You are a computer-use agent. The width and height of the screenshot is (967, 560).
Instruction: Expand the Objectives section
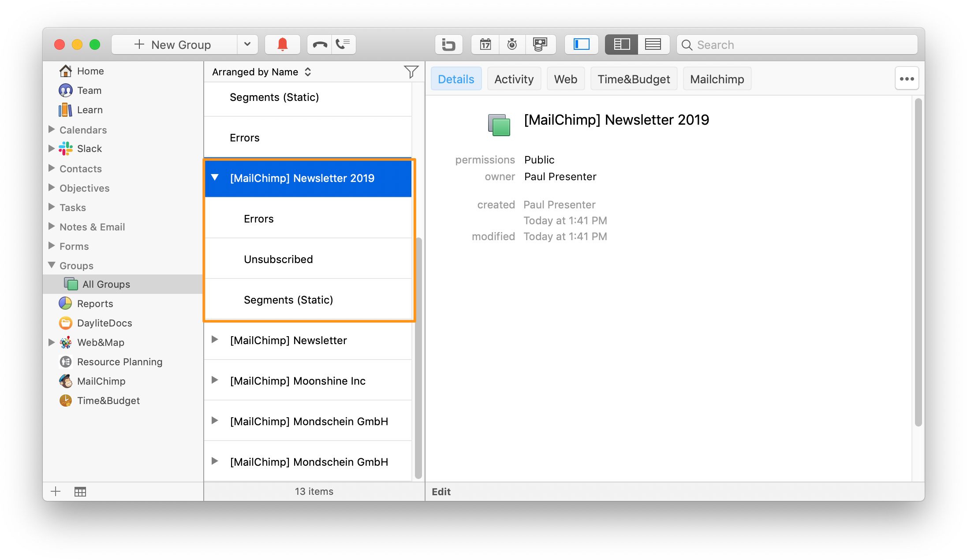click(x=51, y=188)
